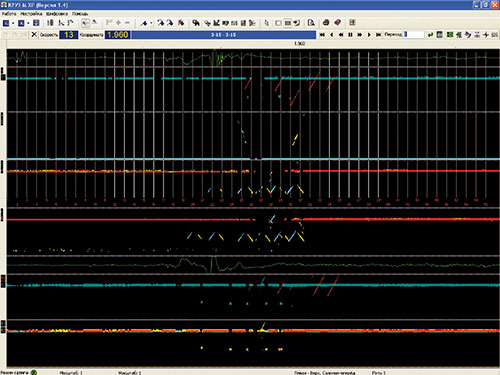Screen dimensions: 500x375
Task: Click the second blue square toolbar icon
Action: (x=21, y=23)
